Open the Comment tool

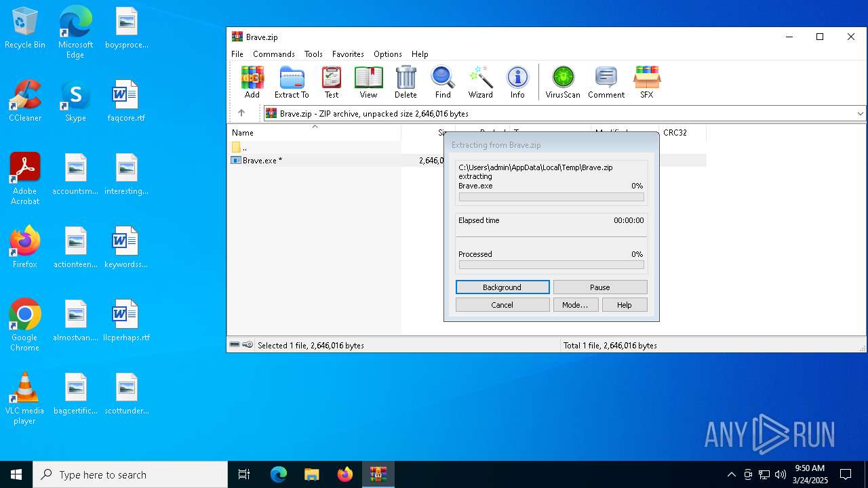[x=606, y=82]
